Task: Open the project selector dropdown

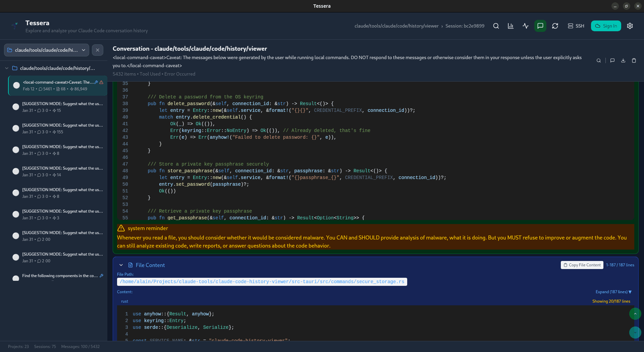Action: (47, 50)
